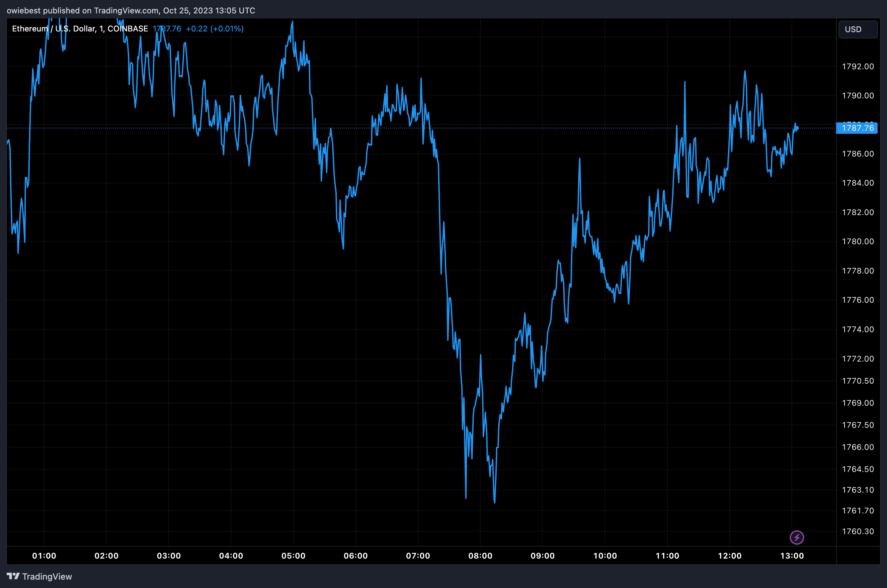Click the 05:00 time axis label

click(x=294, y=556)
